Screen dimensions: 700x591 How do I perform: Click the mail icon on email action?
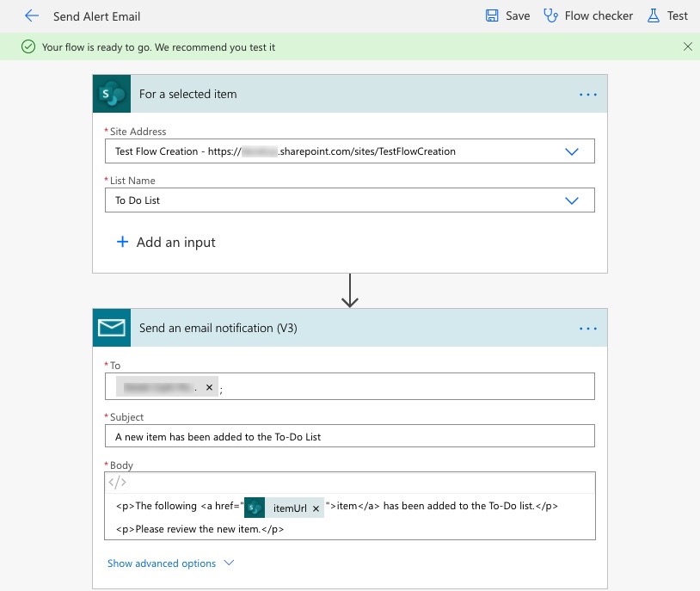coord(112,328)
